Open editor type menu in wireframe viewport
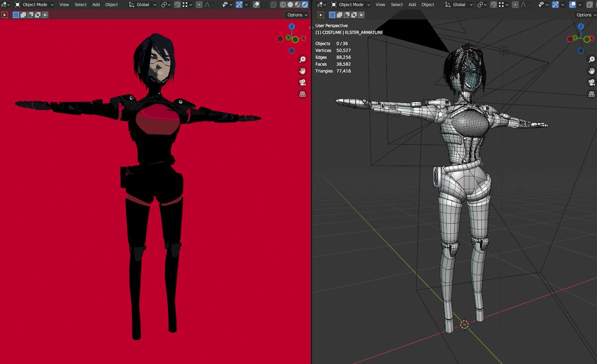Image resolution: width=597 pixels, height=364 pixels. point(320,4)
